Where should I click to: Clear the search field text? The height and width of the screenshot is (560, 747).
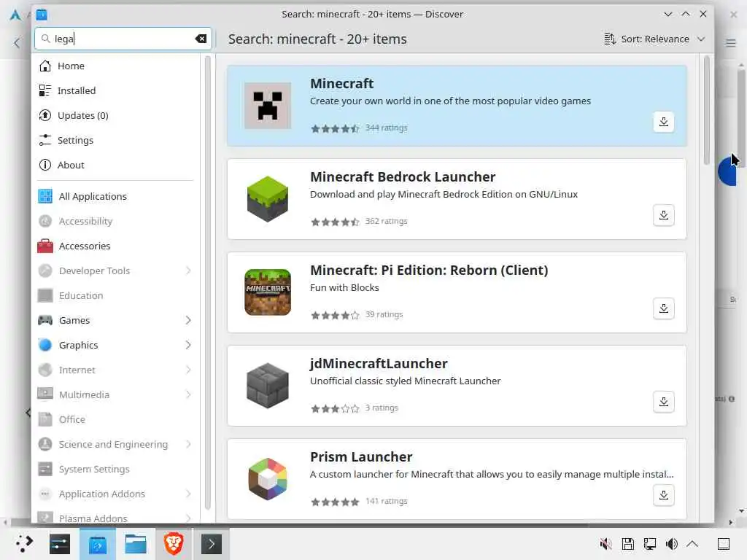click(x=201, y=39)
